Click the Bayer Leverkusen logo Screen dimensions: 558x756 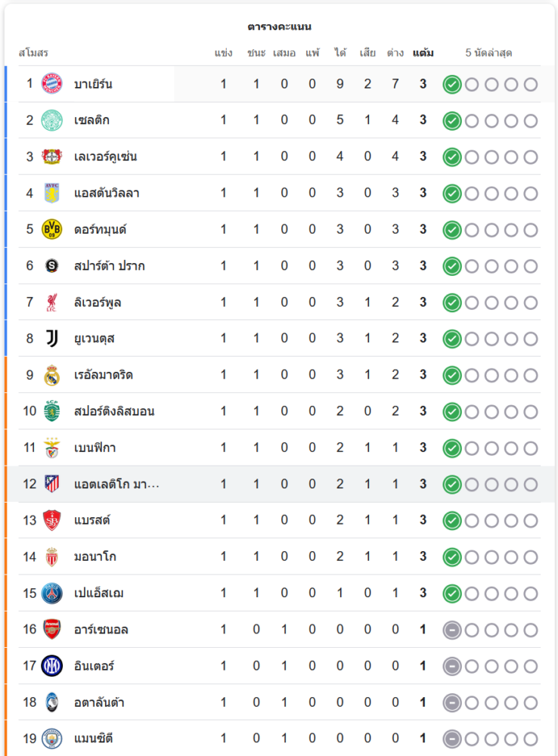pos(51,156)
